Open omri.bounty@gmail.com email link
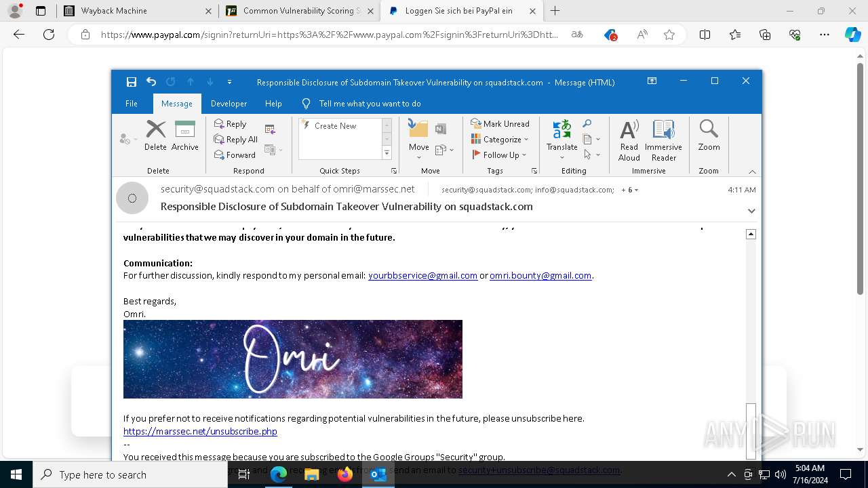Screen dimensions: 868x488 point(540,276)
